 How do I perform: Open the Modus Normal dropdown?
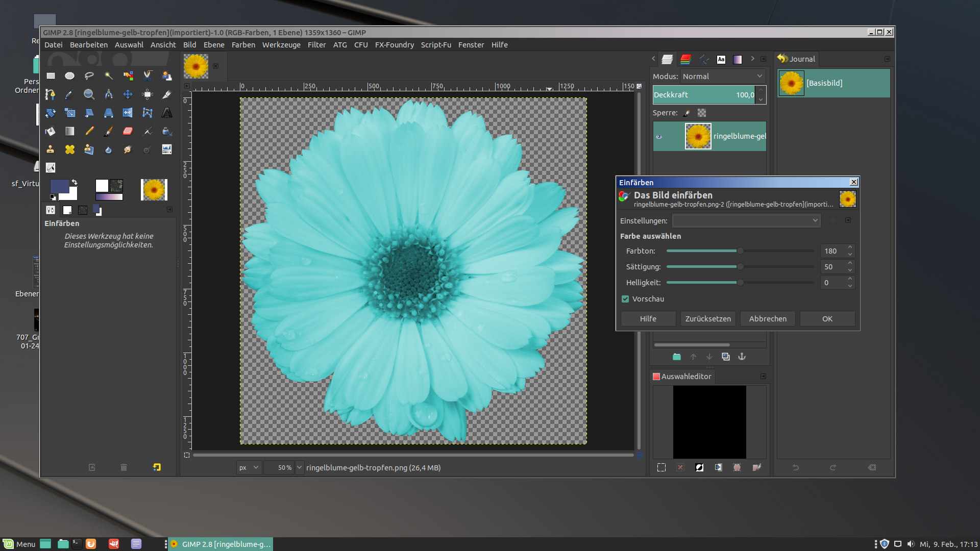722,77
